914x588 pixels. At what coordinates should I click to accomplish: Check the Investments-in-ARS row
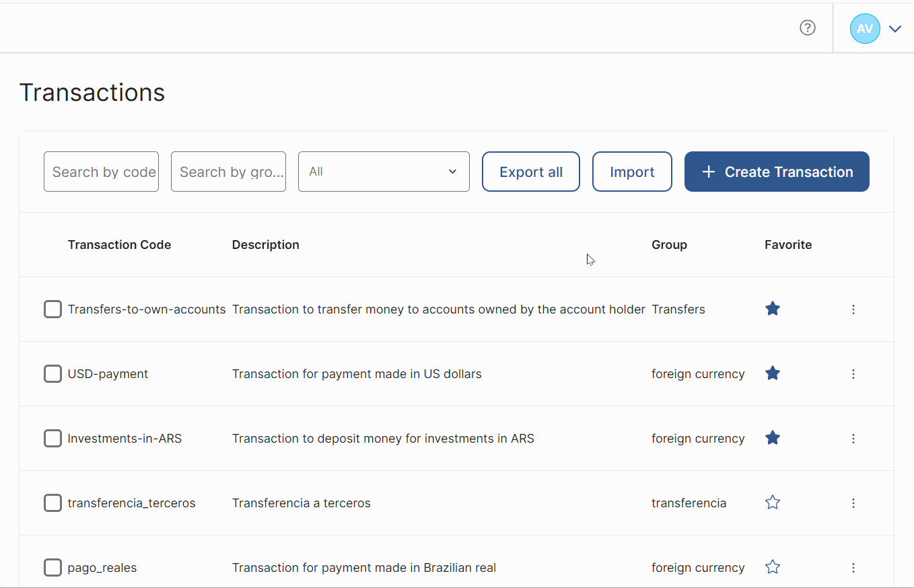[x=52, y=438]
